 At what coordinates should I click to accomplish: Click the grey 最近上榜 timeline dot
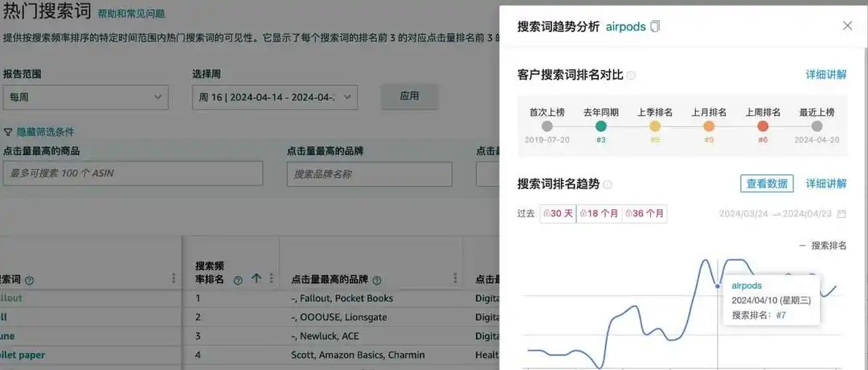tap(817, 126)
